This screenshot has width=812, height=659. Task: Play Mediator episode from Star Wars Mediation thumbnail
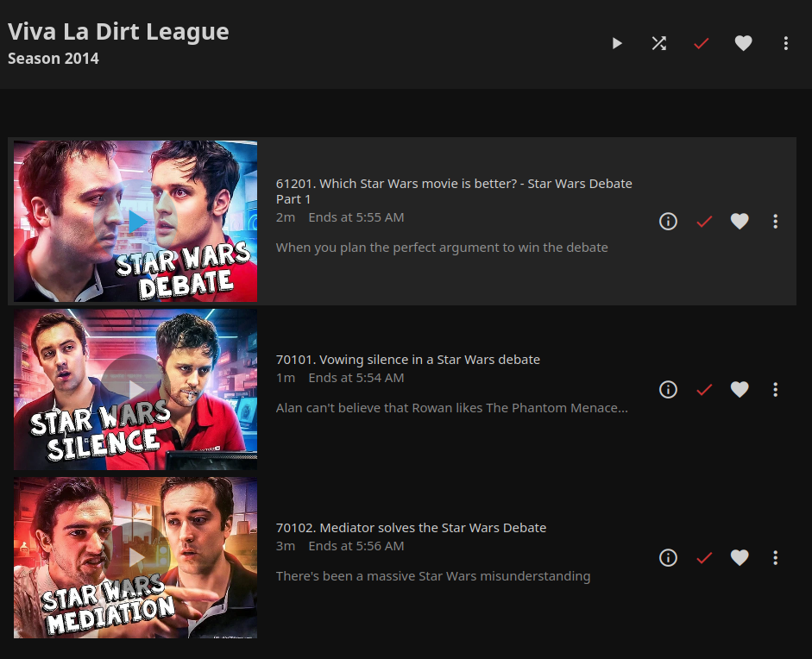pos(135,557)
